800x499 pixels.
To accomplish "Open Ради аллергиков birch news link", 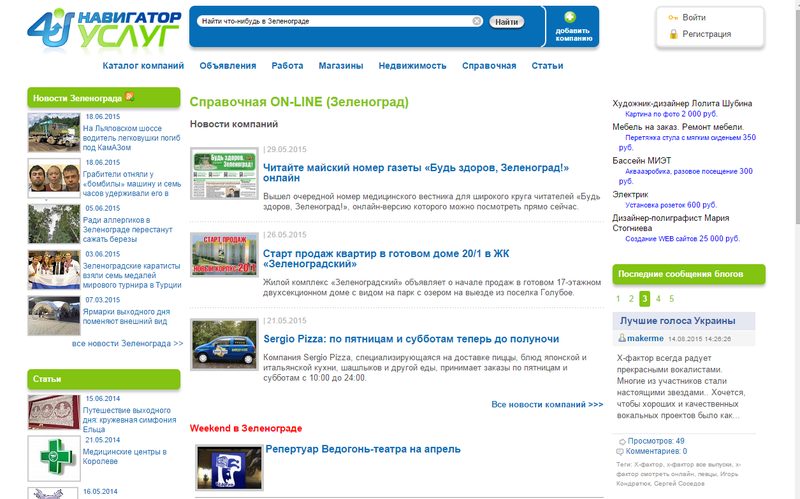I will click(x=128, y=230).
